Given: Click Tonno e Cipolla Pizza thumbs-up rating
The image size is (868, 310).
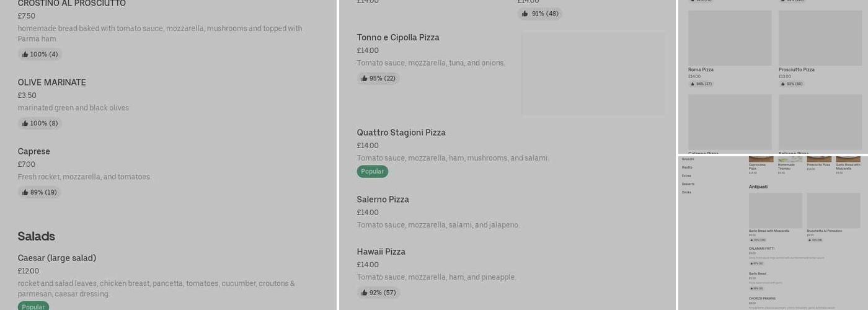Looking at the screenshot, I should pyautogui.click(x=378, y=79).
